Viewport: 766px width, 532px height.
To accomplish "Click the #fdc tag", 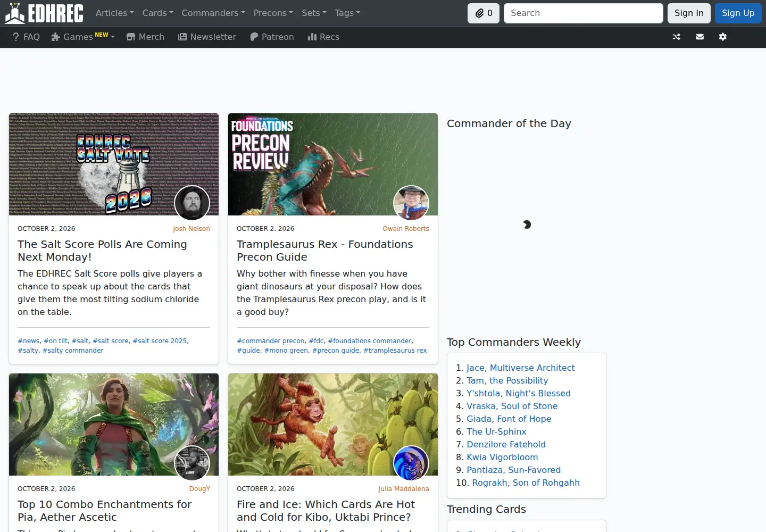I will [316, 341].
